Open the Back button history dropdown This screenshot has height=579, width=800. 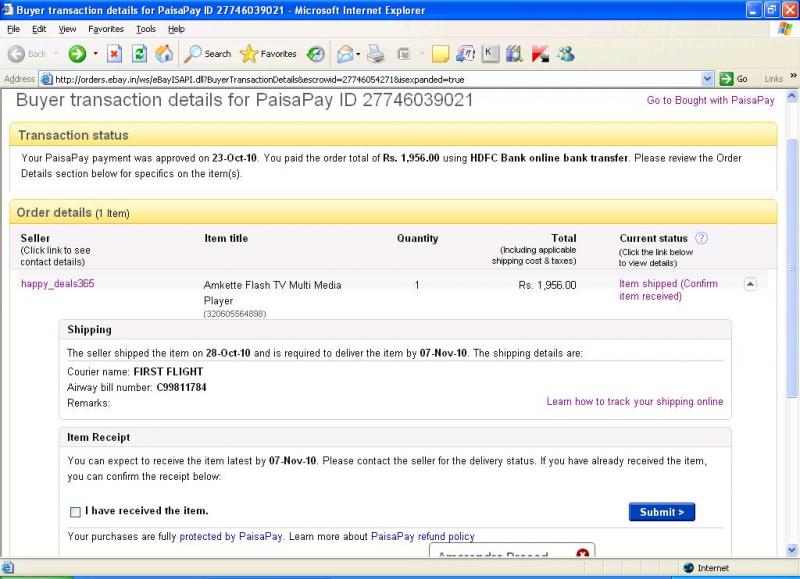[56, 54]
